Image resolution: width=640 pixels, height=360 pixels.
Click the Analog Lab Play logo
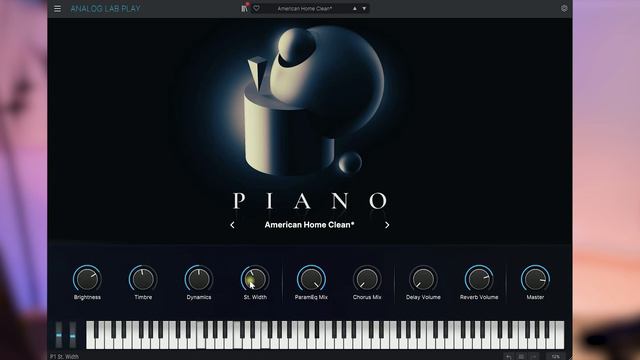[x=105, y=9]
